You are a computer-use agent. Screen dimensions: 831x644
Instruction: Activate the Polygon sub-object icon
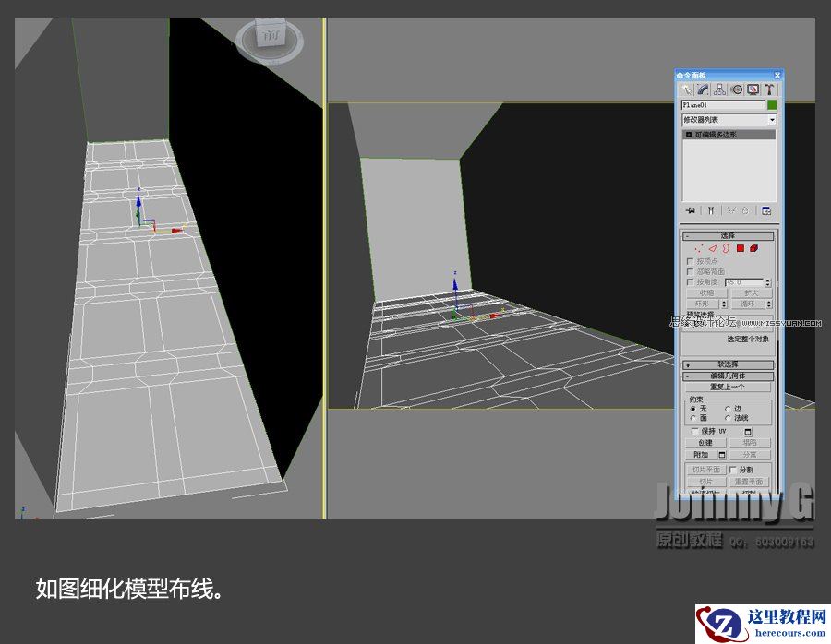tap(739, 247)
